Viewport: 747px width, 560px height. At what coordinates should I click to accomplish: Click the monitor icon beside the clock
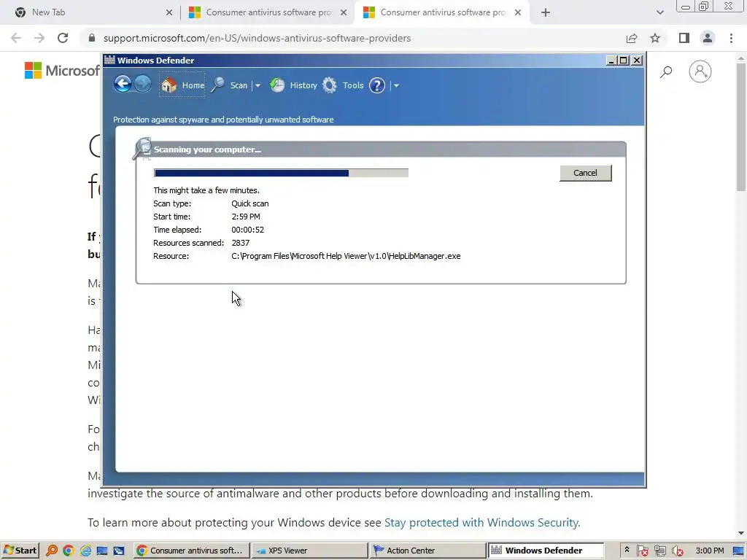(738, 551)
